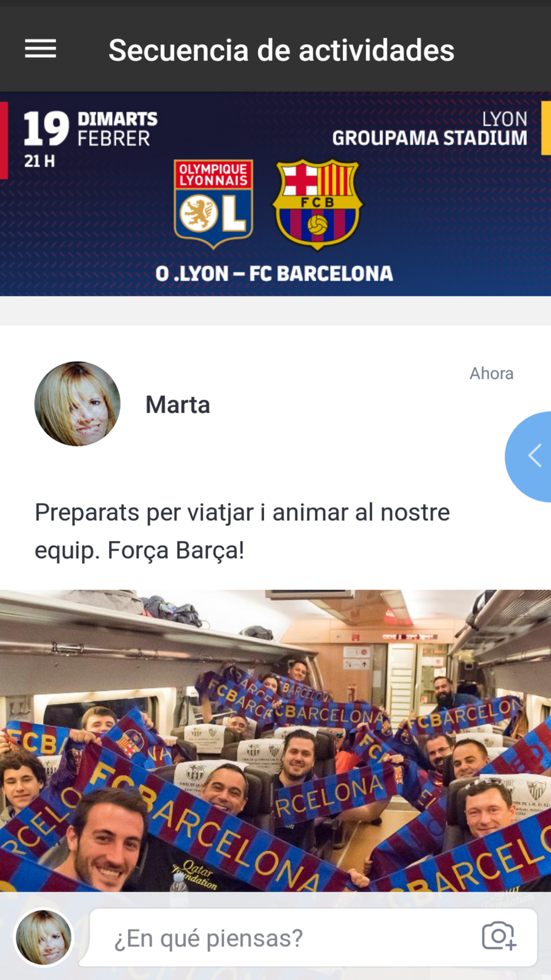Click the 'Secuencia de actividades' title
551x980 pixels.
tap(281, 50)
